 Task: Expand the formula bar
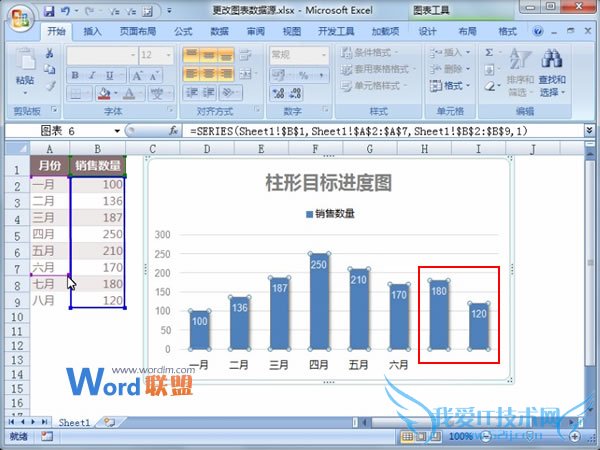point(589,131)
